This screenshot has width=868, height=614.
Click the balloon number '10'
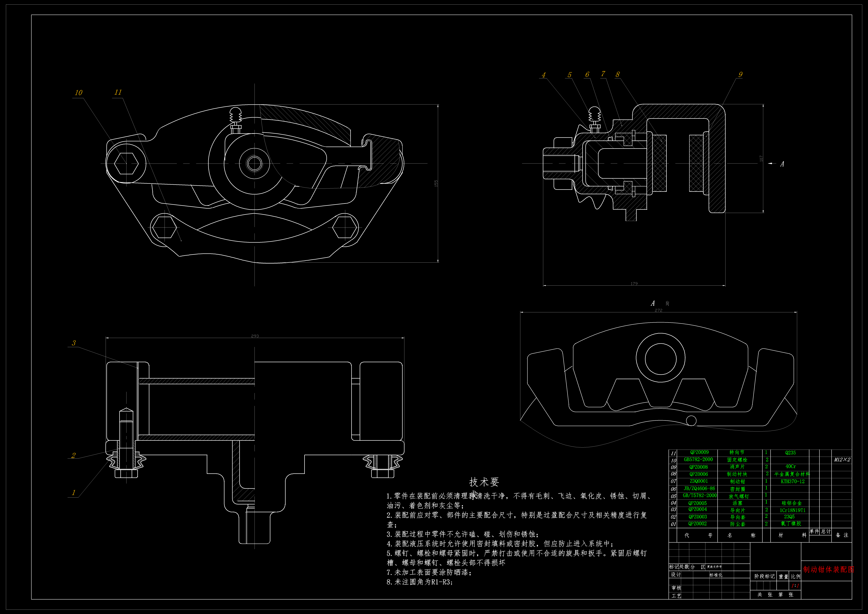coord(79,93)
